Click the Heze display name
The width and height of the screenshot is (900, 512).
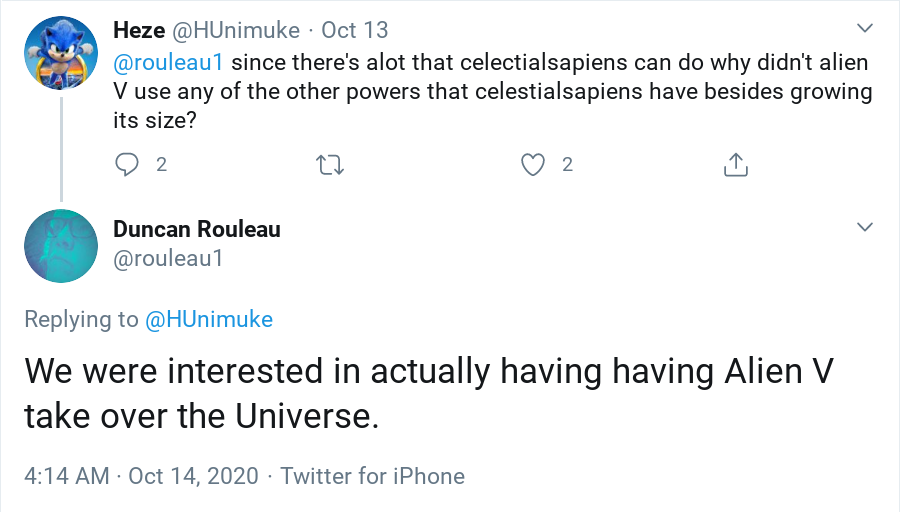coord(139,31)
